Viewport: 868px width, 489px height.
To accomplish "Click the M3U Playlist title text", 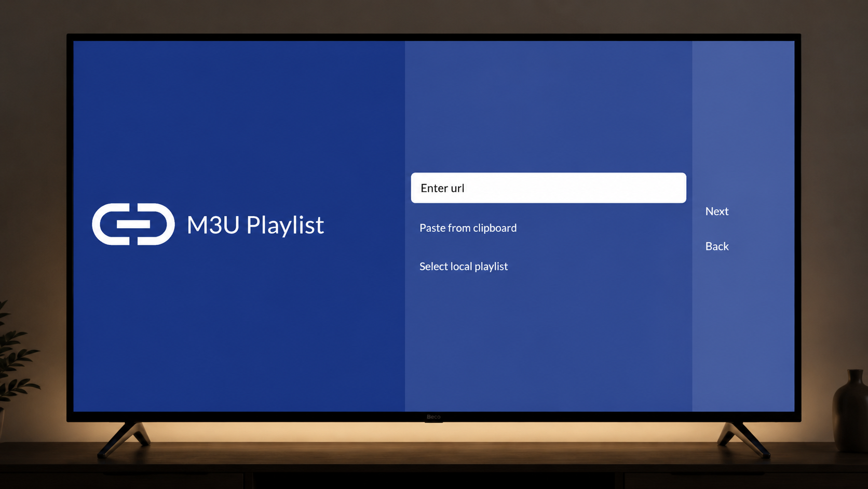I will (x=255, y=225).
